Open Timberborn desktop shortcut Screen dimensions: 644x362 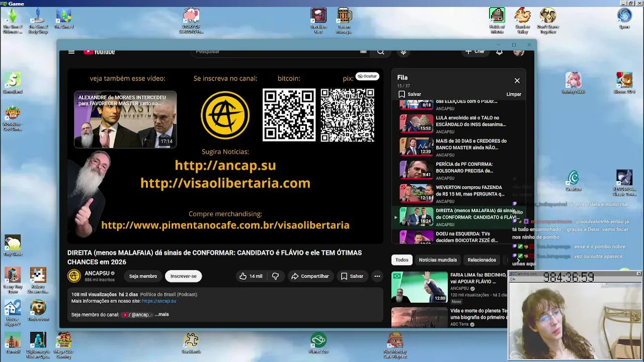click(38, 311)
